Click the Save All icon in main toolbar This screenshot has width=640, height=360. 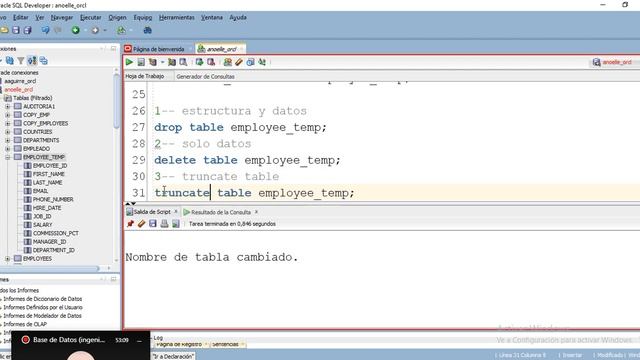pyautogui.click(x=27, y=30)
